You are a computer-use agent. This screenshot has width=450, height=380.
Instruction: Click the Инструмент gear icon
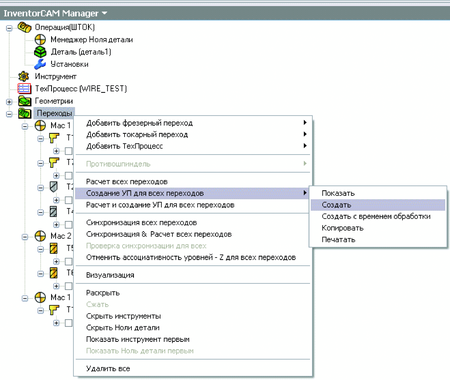[24, 76]
